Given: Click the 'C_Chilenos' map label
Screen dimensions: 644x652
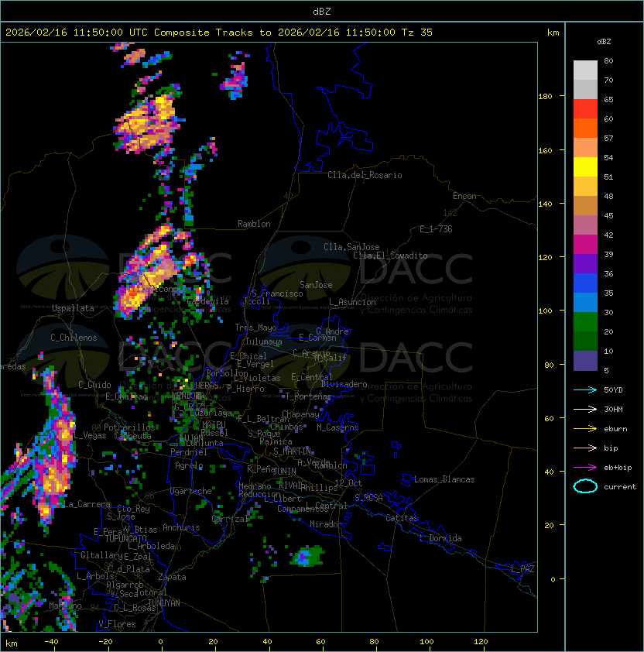Looking at the screenshot, I should tap(74, 338).
